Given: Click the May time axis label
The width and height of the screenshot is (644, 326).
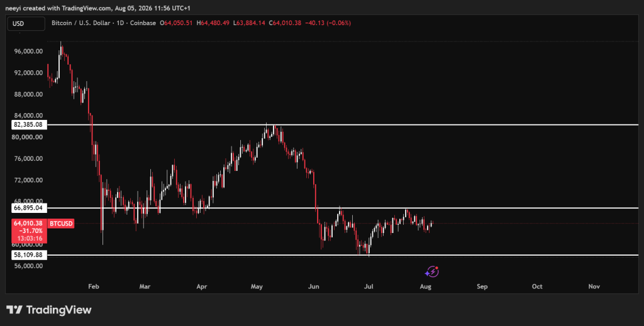Looking at the screenshot, I should (x=257, y=286).
